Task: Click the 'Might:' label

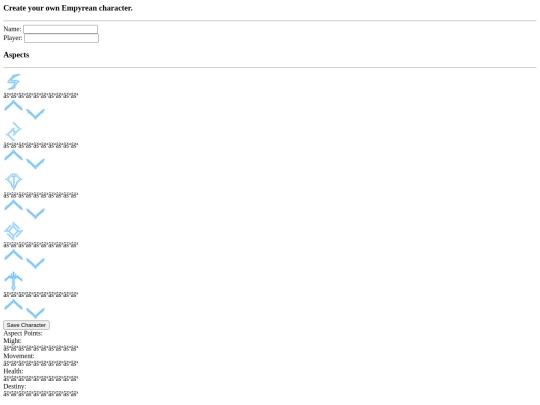Action: coord(12,341)
